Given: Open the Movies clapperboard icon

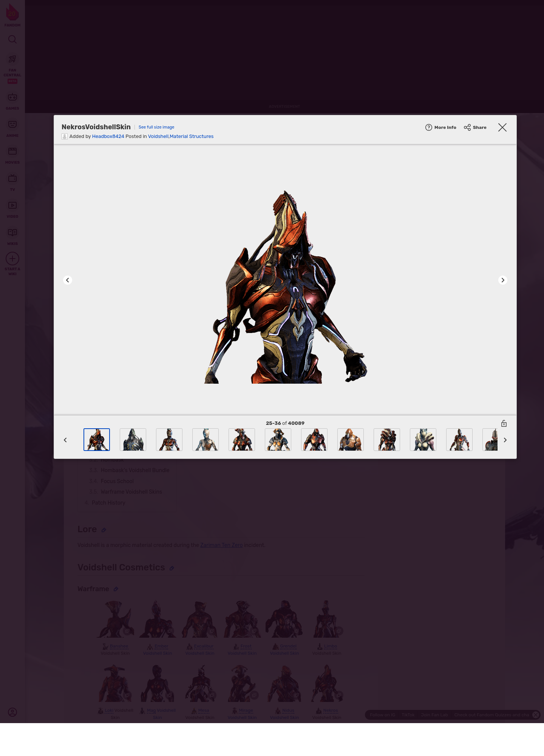Looking at the screenshot, I should point(12,151).
